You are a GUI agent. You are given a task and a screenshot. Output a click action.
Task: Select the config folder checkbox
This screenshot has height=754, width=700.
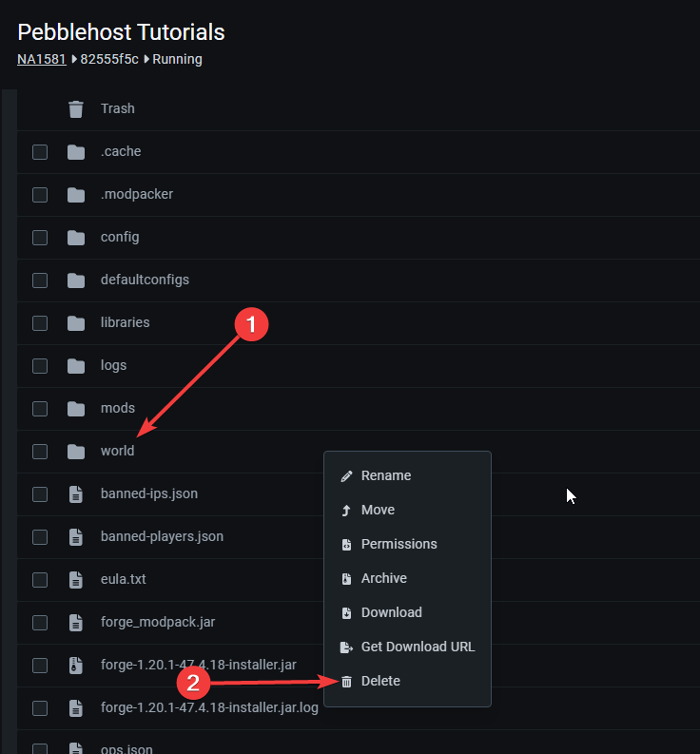40,238
